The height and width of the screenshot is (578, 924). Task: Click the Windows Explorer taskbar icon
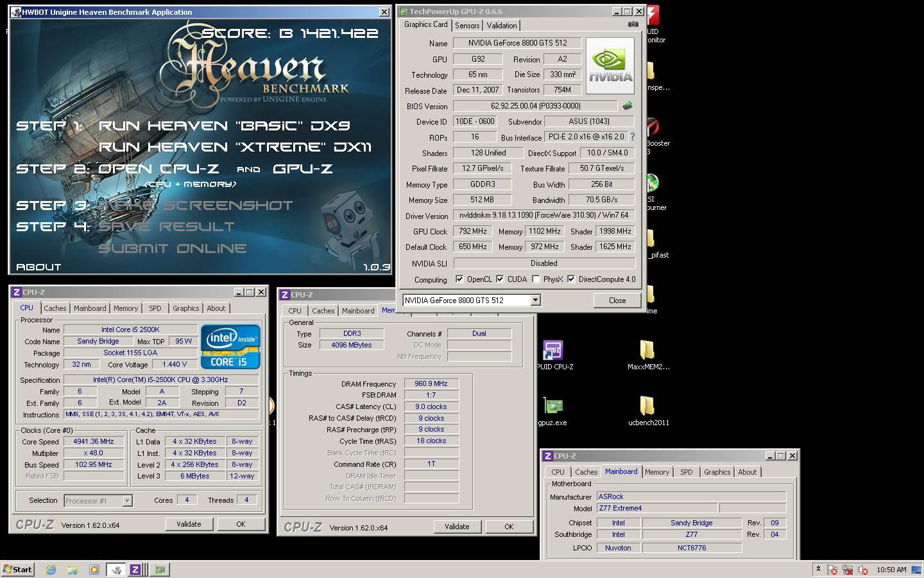coord(73,569)
